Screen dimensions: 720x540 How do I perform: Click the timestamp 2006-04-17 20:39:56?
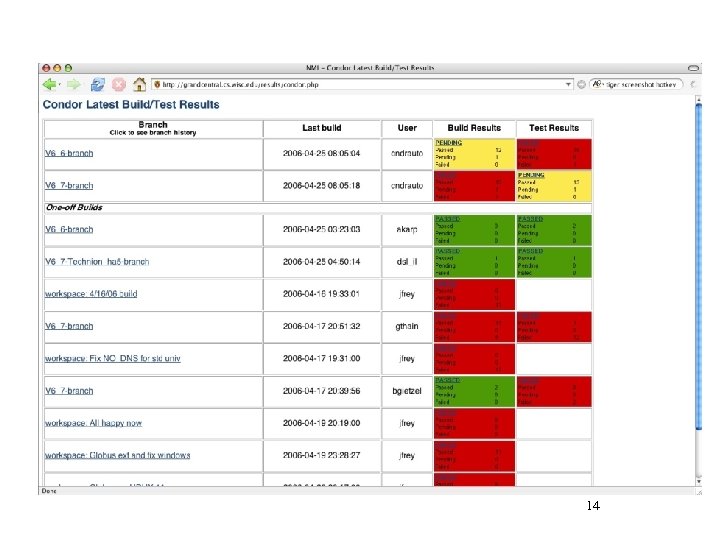coord(321,391)
